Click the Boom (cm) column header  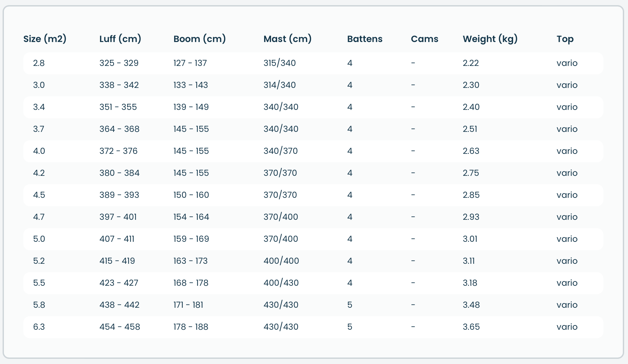[x=199, y=39]
